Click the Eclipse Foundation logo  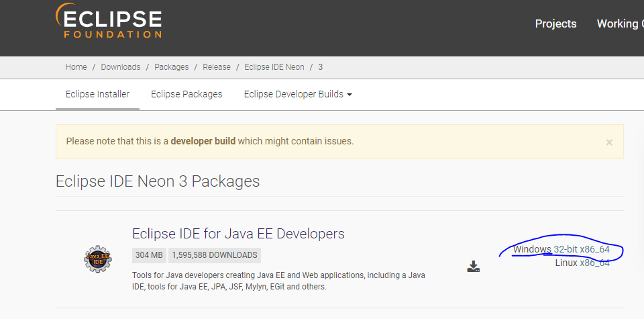tap(109, 21)
